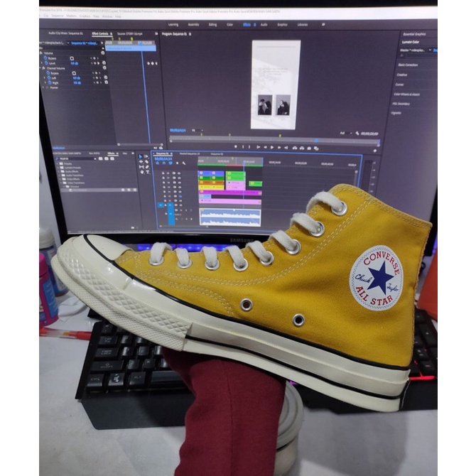This screenshot has width=476, height=476.
Task: Click the Step Forward frame button
Action: 279,148
